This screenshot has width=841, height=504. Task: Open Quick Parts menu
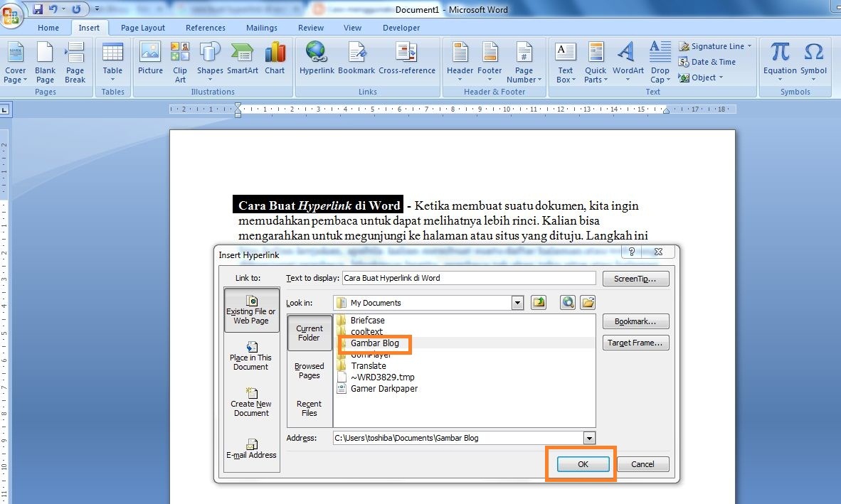click(596, 63)
